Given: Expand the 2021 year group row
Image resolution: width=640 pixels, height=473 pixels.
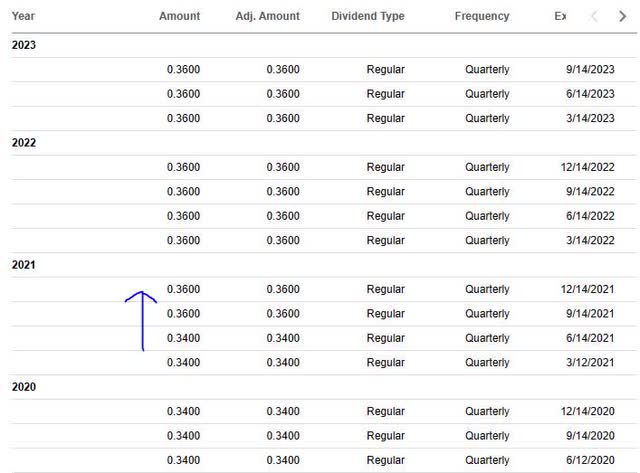Looking at the screenshot, I should [x=24, y=265].
